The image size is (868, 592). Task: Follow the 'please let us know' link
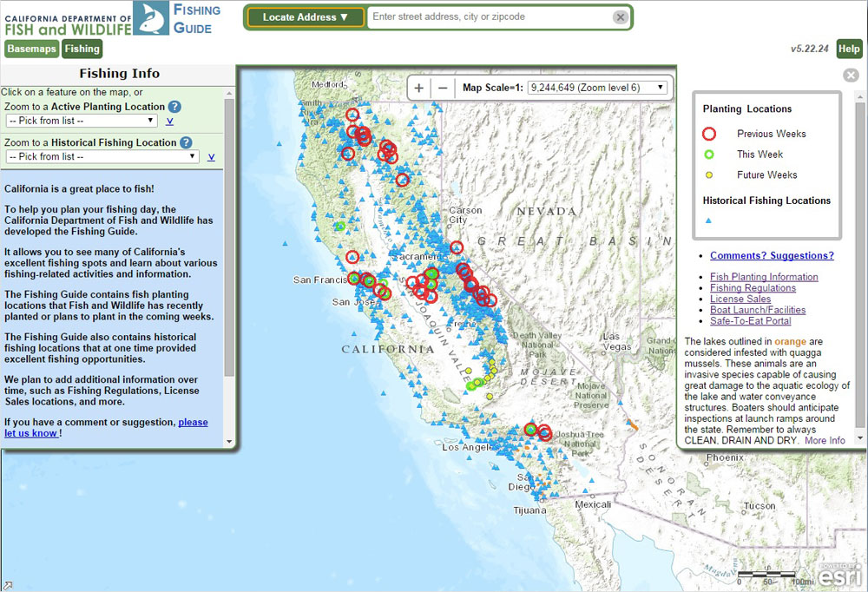[x=106, y=428]
